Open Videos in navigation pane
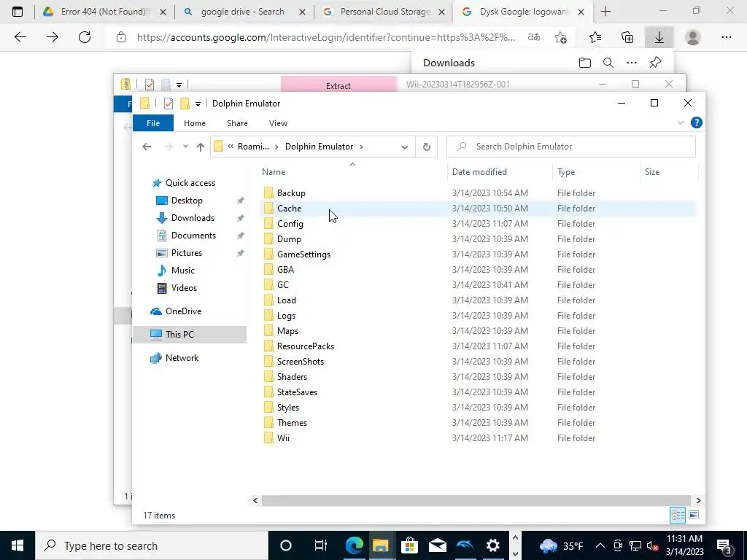 (x=184, y=287)
